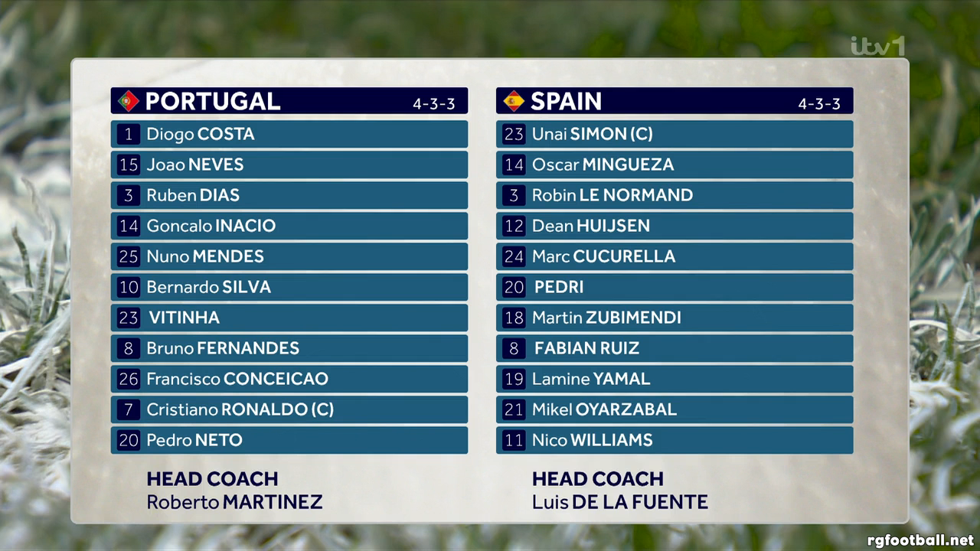Select the Nico Williams row

675,440
